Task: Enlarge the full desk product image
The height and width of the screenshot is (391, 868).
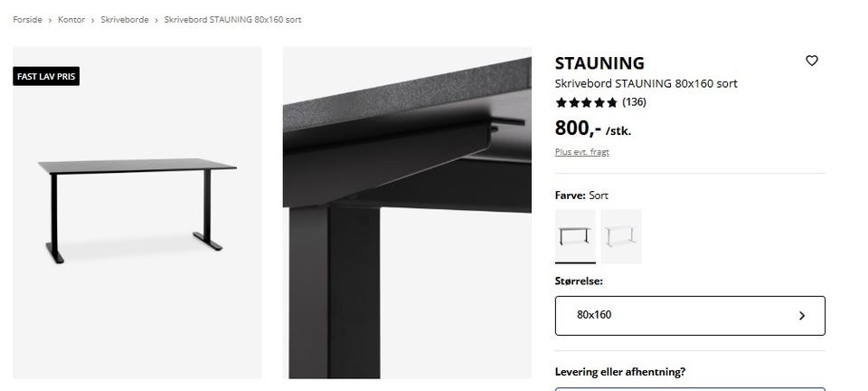Action: coord(137,213)
